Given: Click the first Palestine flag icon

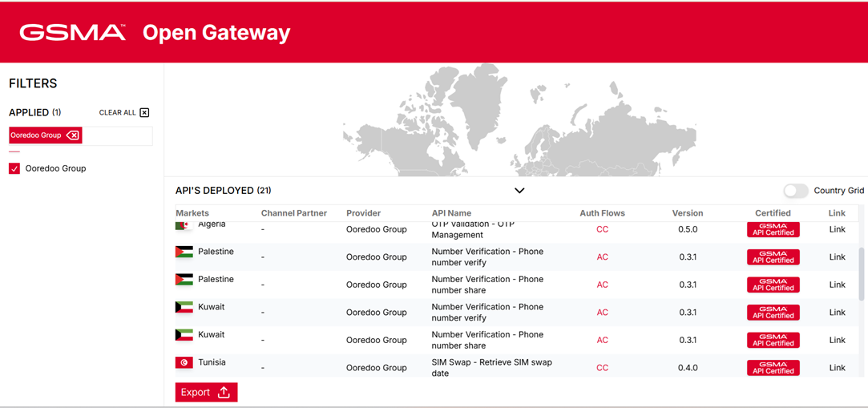Looking at the screenshot, I should [x=184, y=252].
